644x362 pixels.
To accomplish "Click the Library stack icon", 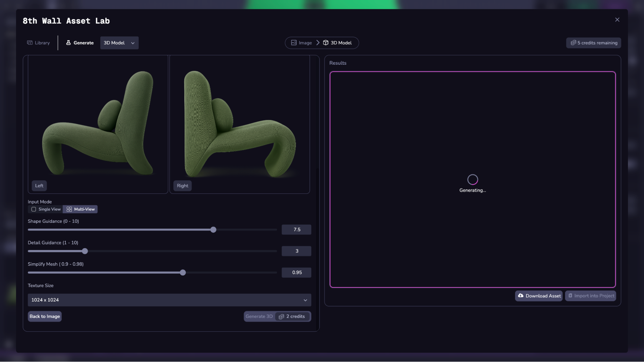I will (30, 43).
